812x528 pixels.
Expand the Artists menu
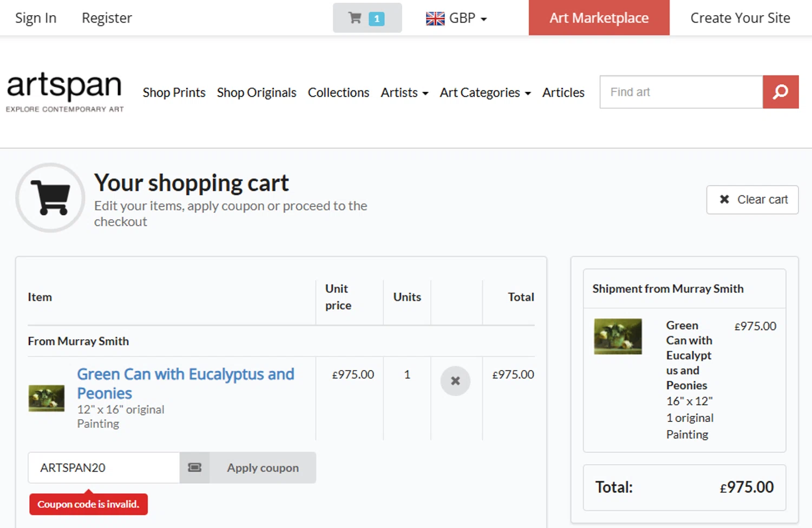pyautogui.click(x=404, y=93)
